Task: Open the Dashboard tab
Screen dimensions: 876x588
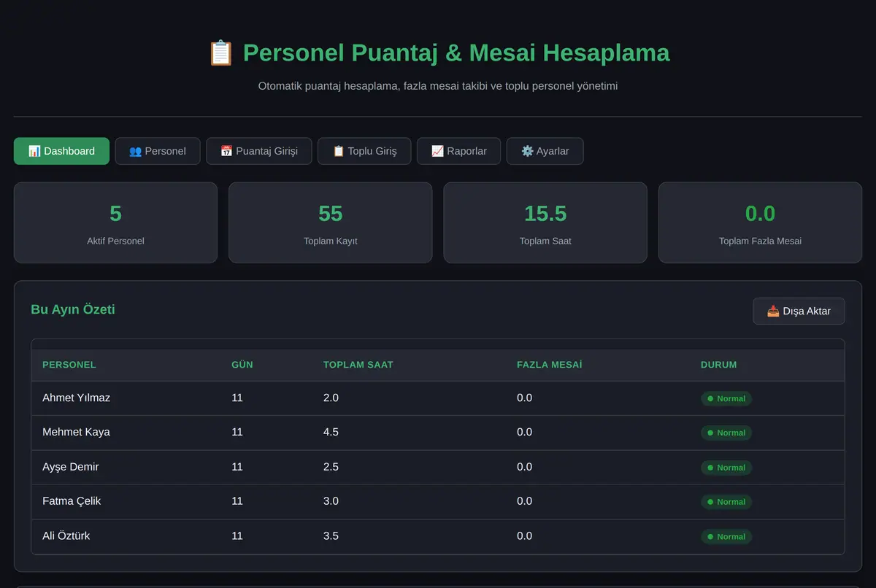Action: pyautogui.click(x=61, y=151)
